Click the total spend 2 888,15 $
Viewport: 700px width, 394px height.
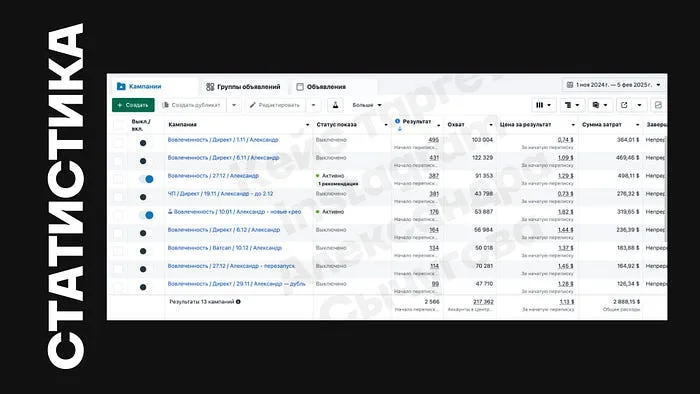626,302
